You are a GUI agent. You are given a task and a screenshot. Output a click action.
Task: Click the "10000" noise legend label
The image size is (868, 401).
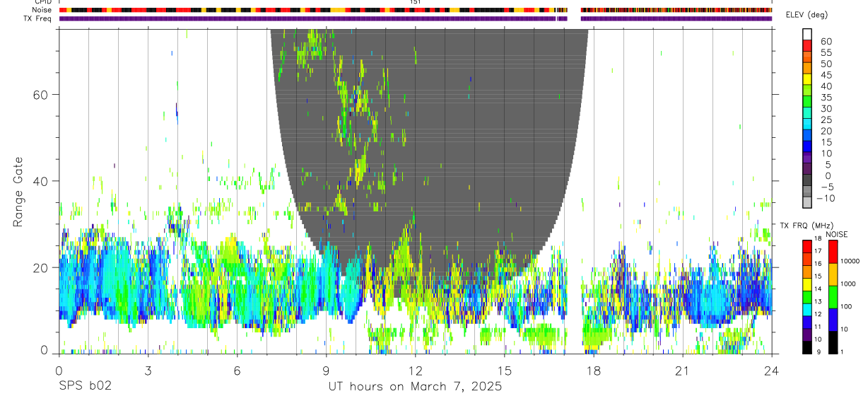pyautogui.click(x=850, y=262)
